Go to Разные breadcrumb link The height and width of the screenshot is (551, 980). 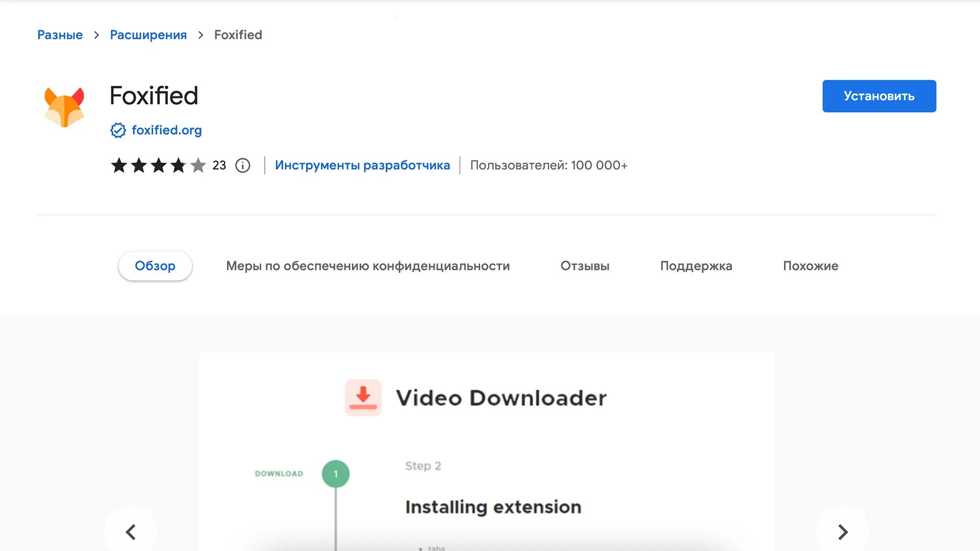click(x=60, y=35)
